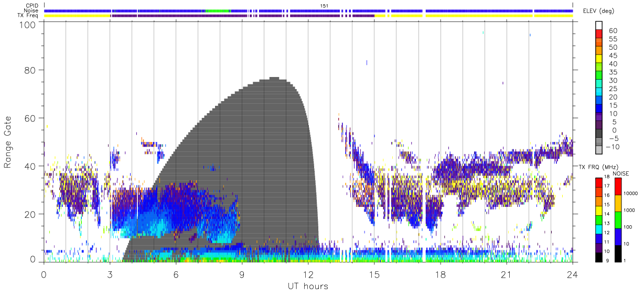Click the 100 label on NOISE scale
The image size is (644, 297).
point(628,227)
